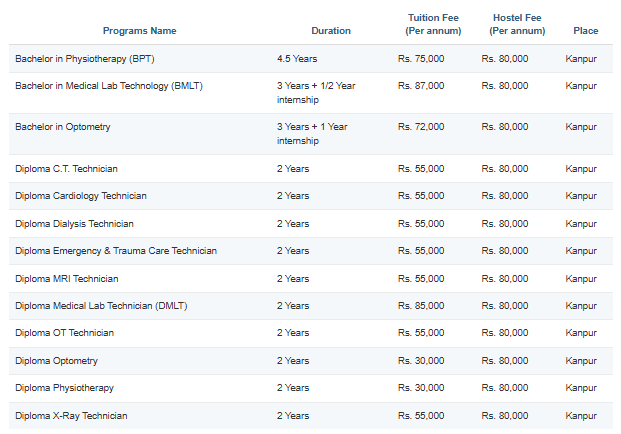Image resolution: width=621 pixels, height=434 pixels.
Task: Click Kanpur in the Diploma Optometry row
Action: [581, 361]
